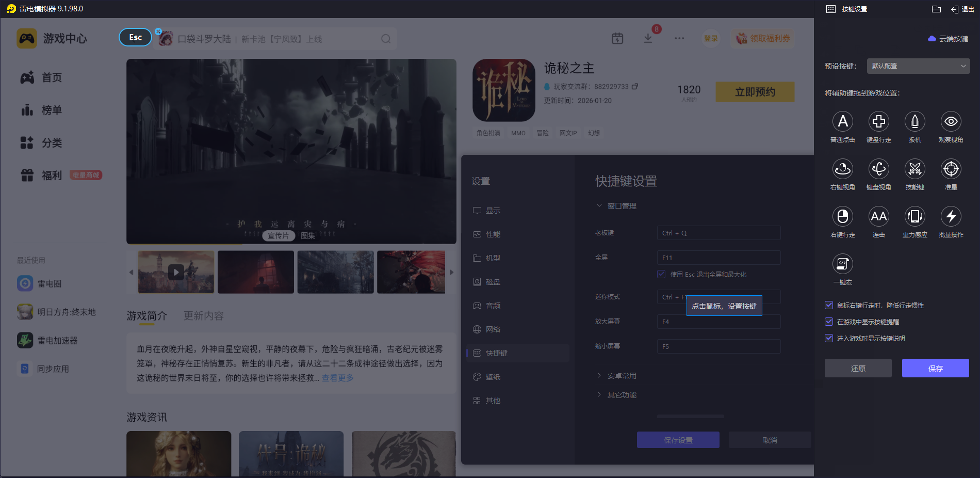Click 取消 in settings dialog
The image size is (980, 478).
pyautogui.click(x=770, y=440)
